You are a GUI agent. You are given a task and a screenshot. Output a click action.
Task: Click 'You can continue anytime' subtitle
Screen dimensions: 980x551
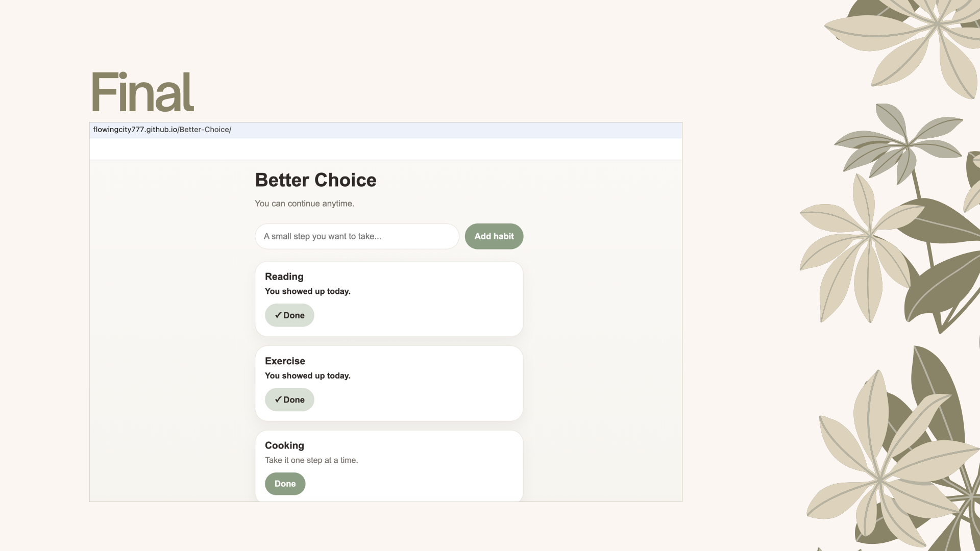(304, 203)
